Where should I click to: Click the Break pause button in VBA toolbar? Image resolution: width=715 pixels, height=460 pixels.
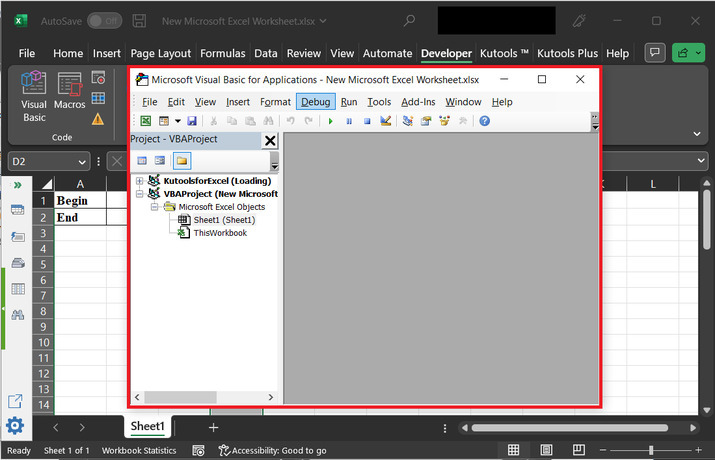coord(349,121)
